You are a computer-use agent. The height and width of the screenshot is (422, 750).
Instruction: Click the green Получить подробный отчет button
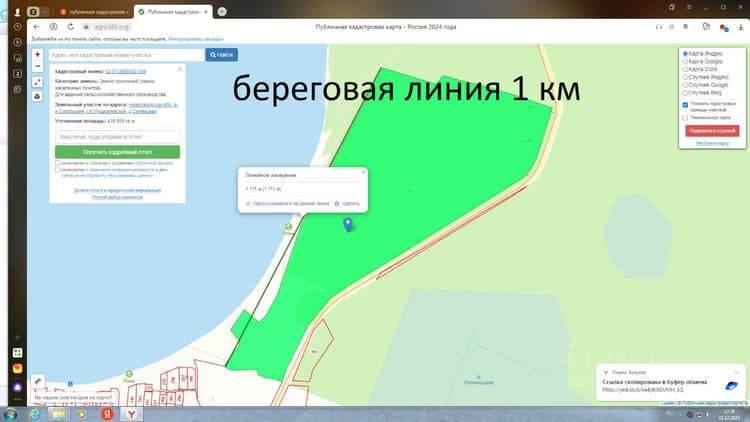tap(117, 152)
